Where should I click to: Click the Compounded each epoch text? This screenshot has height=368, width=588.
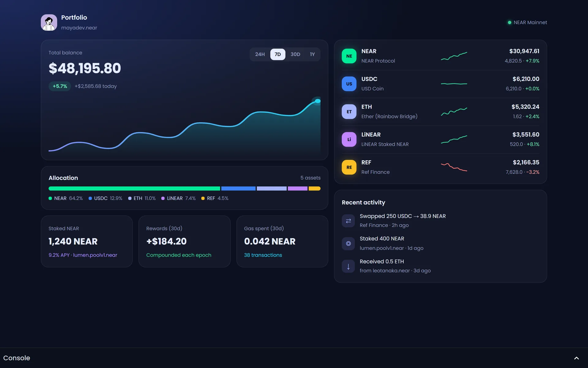click(179, 255)
